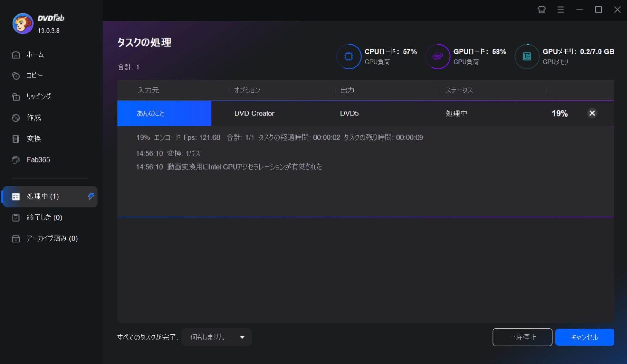Click the DVD Creator option cell
The image size is (627, 364).
click(254, 114)
